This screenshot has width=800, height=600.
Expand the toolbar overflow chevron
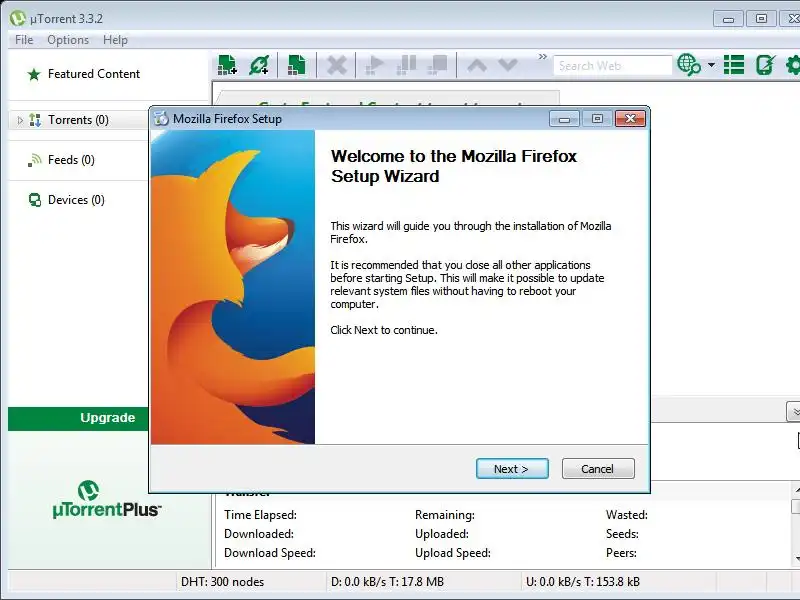[542, 57]
